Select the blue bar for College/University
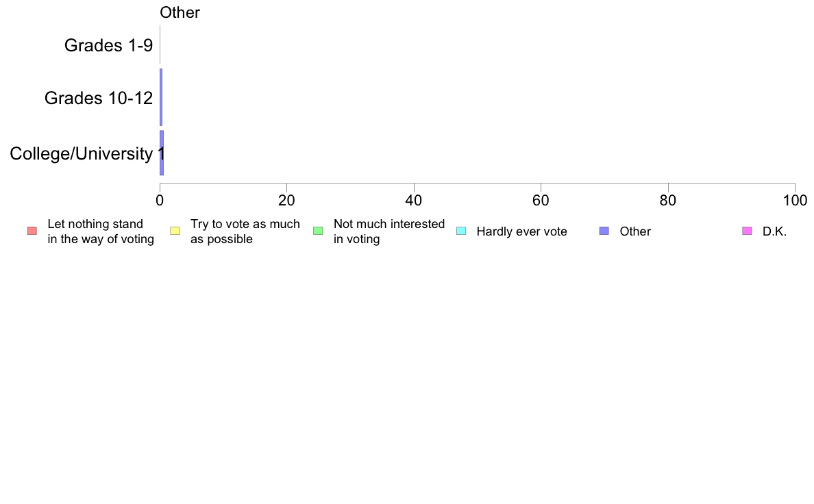Image resolution: width=814 pixels, height=504 pixels. pyautogui.click(x=162, y=153)
